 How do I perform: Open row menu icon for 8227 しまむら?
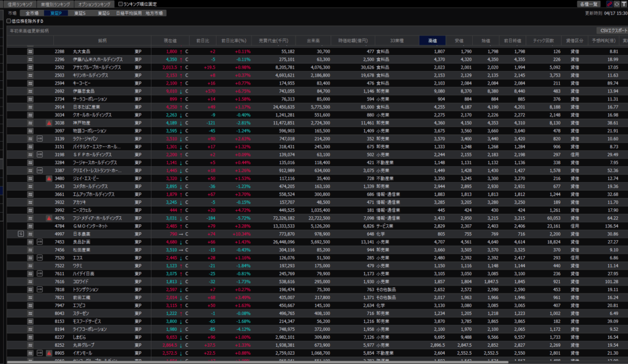(30, 337)
